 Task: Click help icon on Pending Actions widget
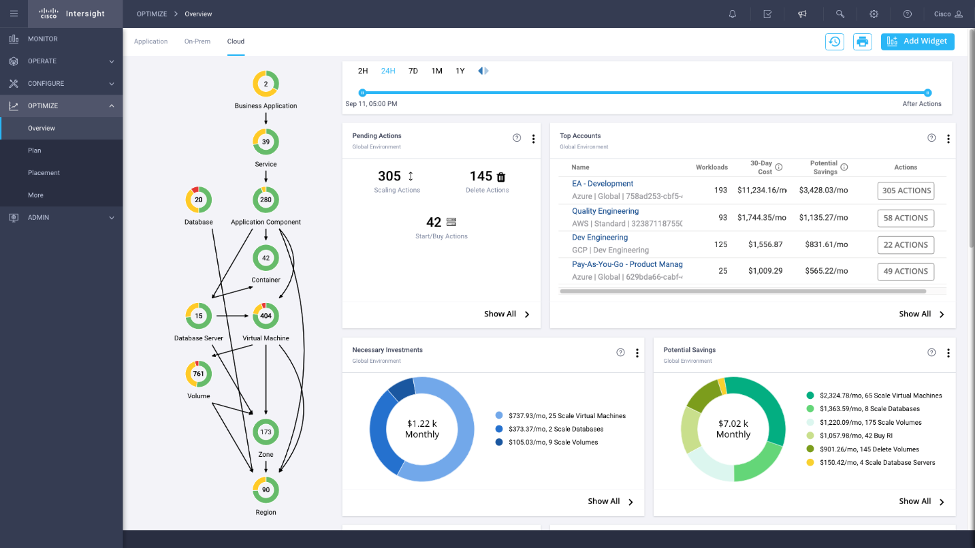click(517, 138)
